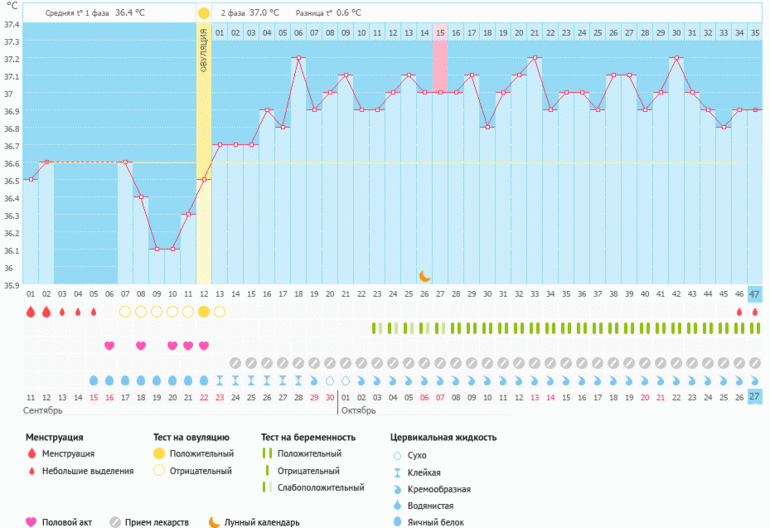
Task: Click the menstruation drop on cycle day 01
Action: pyautogui.click(x=31, y=312)
